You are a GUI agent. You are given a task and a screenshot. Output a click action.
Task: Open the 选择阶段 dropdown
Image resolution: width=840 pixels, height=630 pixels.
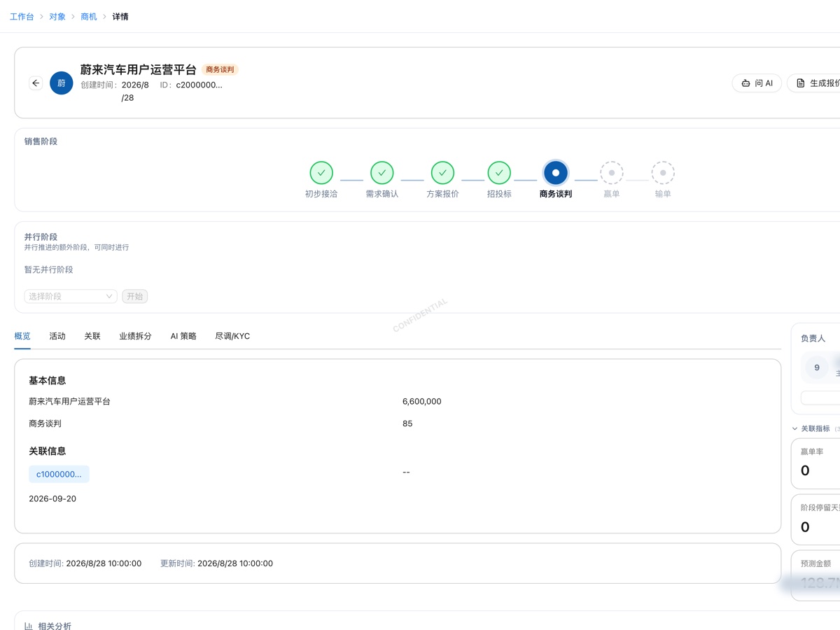coord(71,296)
